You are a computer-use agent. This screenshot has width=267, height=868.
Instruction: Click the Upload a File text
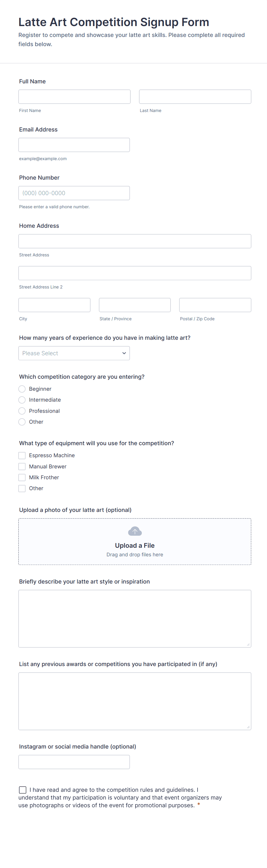135,545
